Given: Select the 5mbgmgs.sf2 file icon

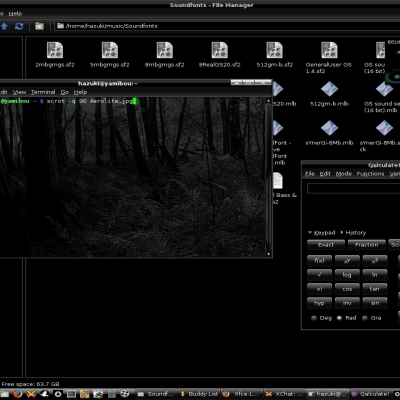Looking at the screenshot, I should [110, 50].
